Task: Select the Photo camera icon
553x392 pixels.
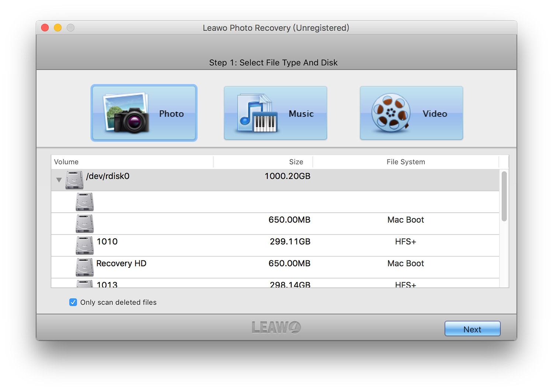Action: pos(127,114)
